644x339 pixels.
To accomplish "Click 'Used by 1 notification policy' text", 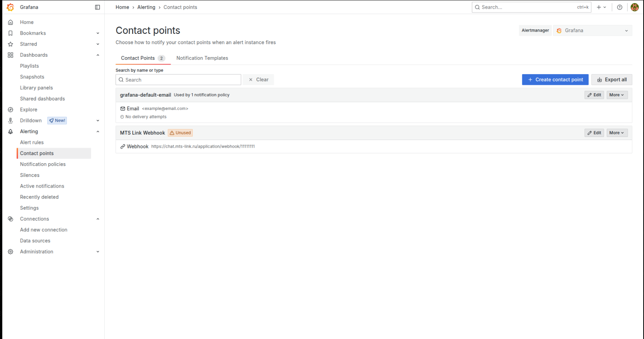I will pos(202,95).
